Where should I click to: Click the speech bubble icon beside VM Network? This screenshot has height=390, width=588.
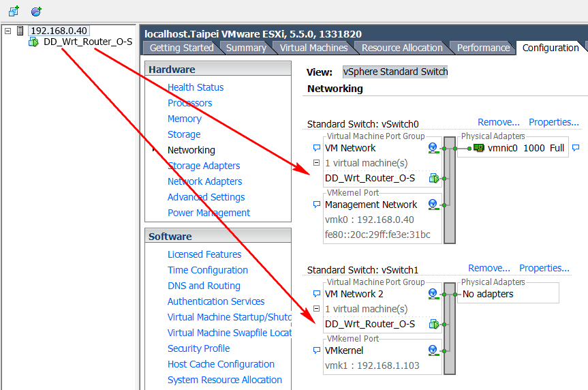317,148
